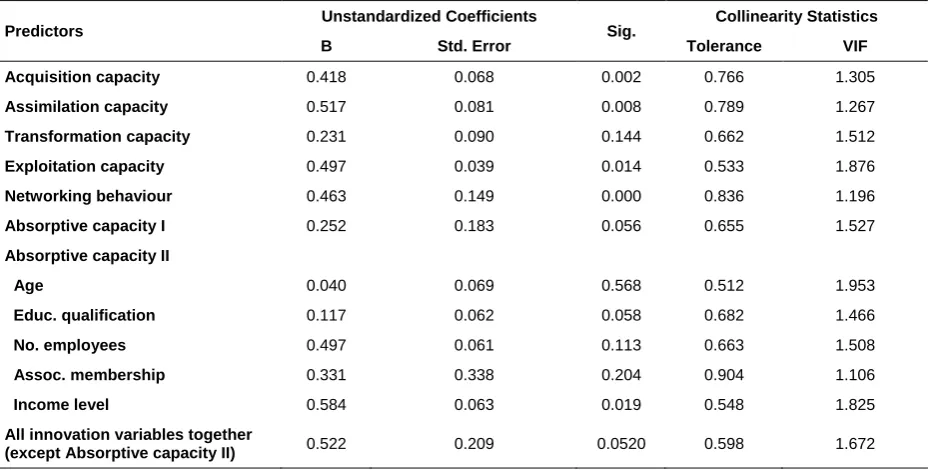The height and width of the screenshot is (470, 929).
Task: Select the No. employees row label
Action: [x=69, y=345]
